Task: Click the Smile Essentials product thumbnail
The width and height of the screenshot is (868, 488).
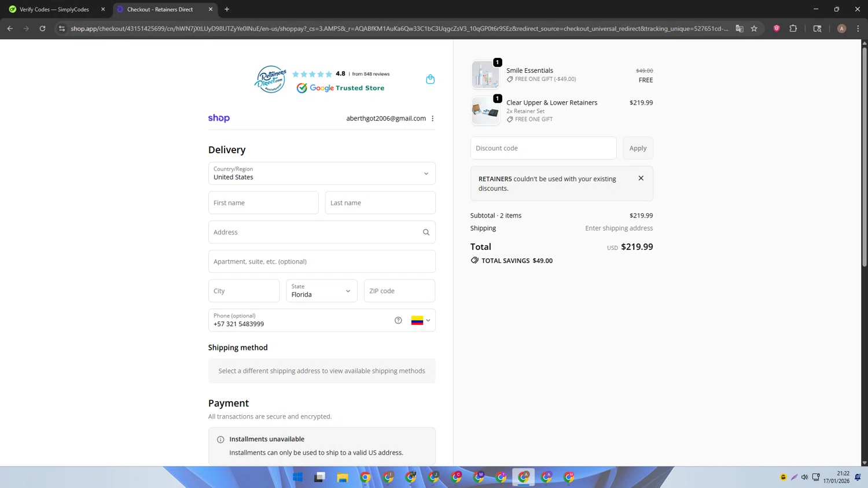Action: point(485,75)
